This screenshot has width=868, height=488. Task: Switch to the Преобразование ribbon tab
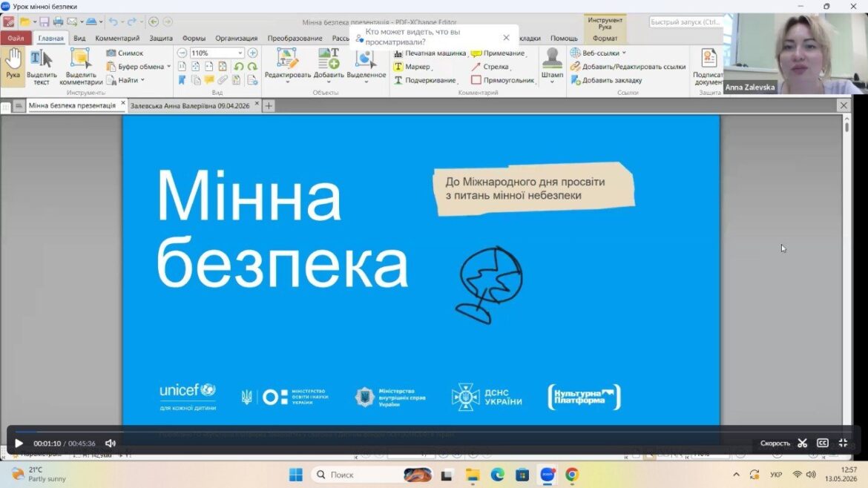point(295,38)
